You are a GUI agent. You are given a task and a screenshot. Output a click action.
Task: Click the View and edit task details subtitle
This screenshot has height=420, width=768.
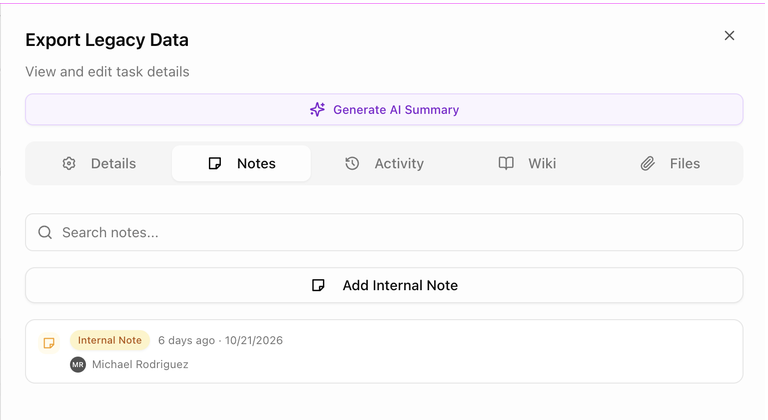(x=107, y=72)
